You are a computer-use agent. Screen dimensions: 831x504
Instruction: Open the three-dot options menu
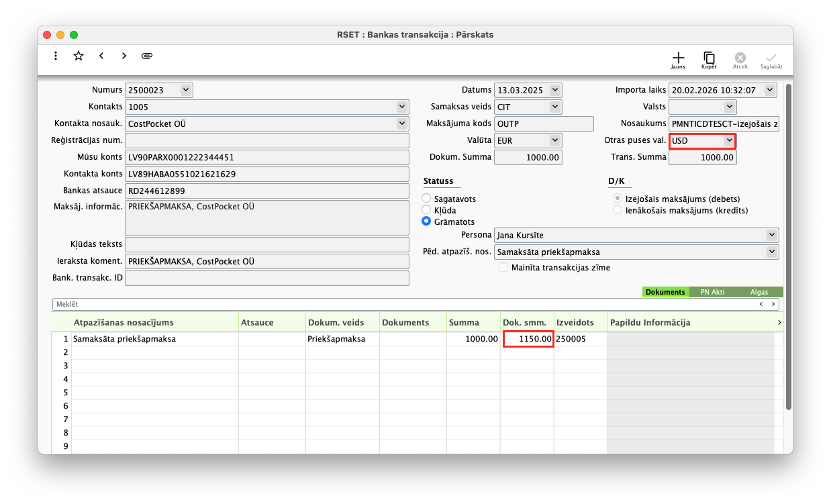pos(56,56)
